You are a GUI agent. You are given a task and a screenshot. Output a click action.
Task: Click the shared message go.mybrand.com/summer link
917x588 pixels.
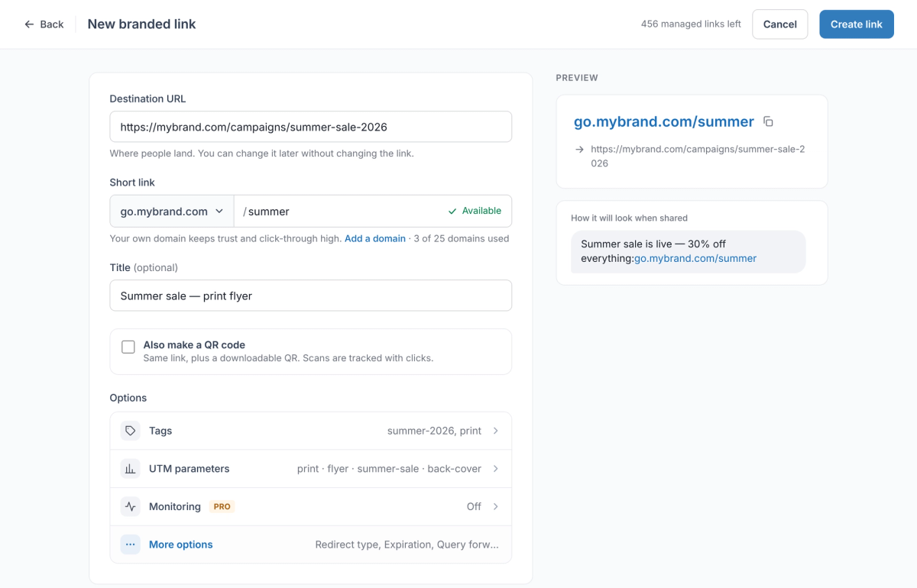click(695, 258)
